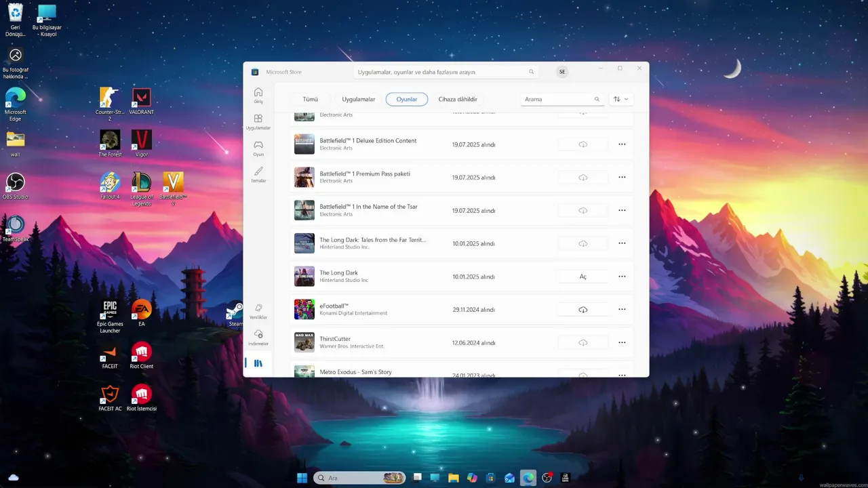Click the eFootball game thumbnail

tap(304, 310)
